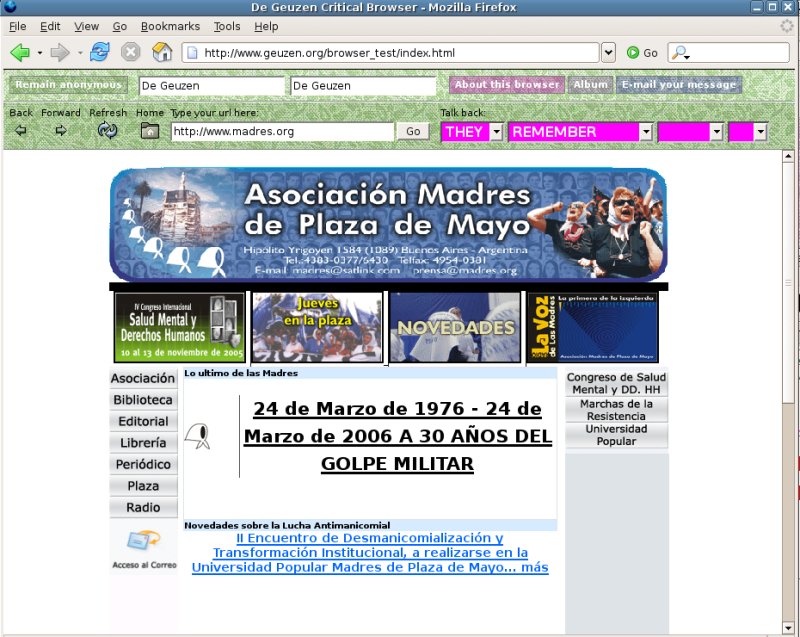Open back history dropdown arrow

pos(39,53)
